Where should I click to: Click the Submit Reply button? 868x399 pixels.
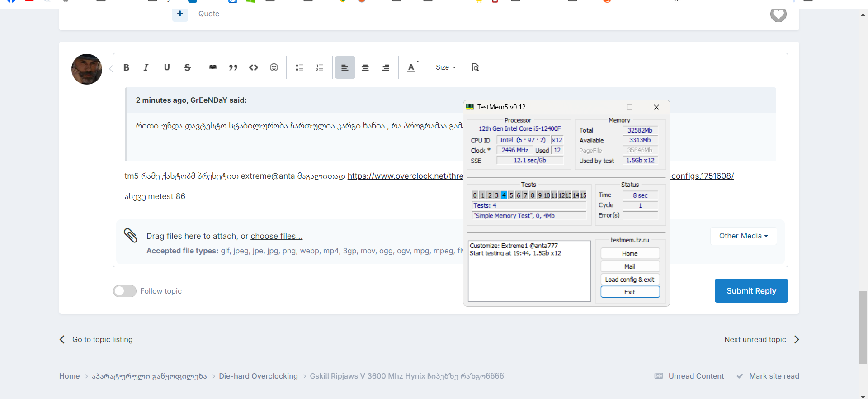pos(751,291)
